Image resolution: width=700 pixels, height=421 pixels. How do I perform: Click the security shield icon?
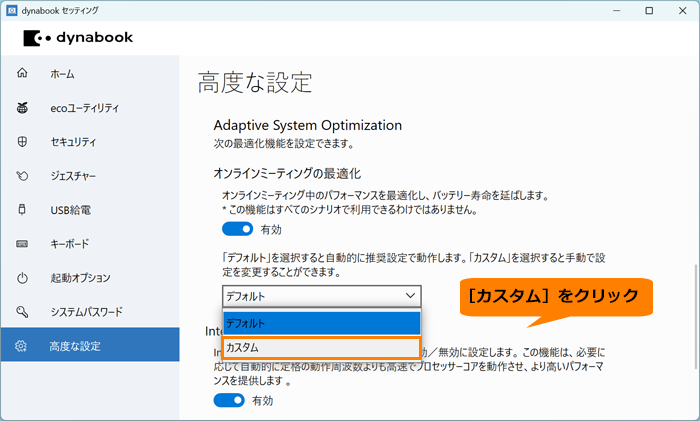(22, 142)
